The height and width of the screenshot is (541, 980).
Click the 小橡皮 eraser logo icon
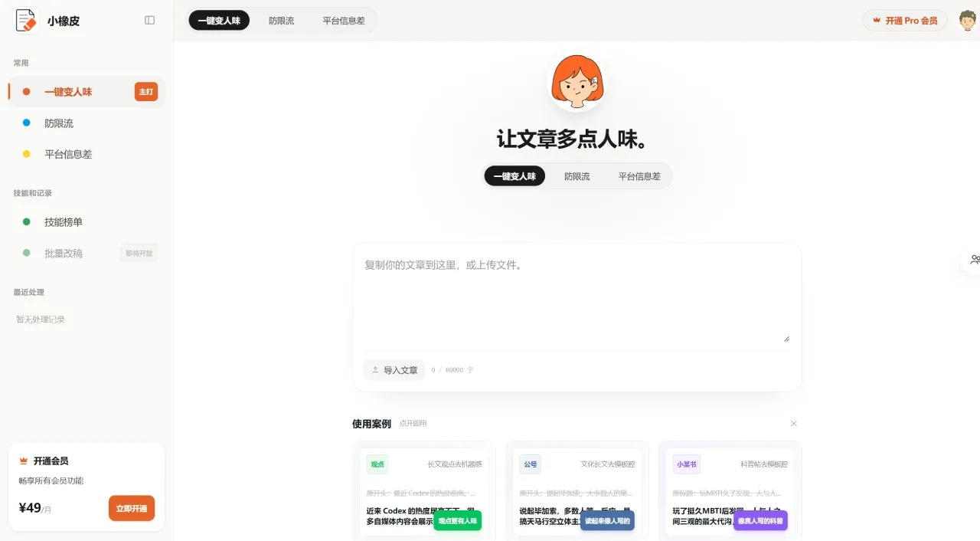click(x=27, y=20)
